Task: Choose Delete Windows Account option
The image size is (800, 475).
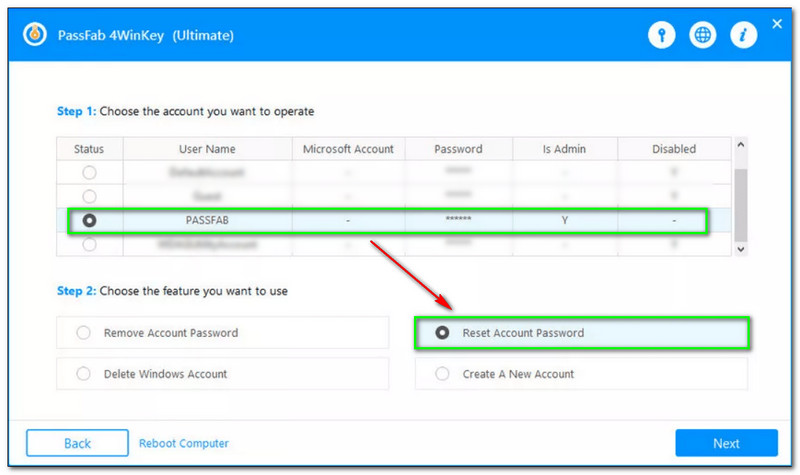Action: (x=84, y=374)
